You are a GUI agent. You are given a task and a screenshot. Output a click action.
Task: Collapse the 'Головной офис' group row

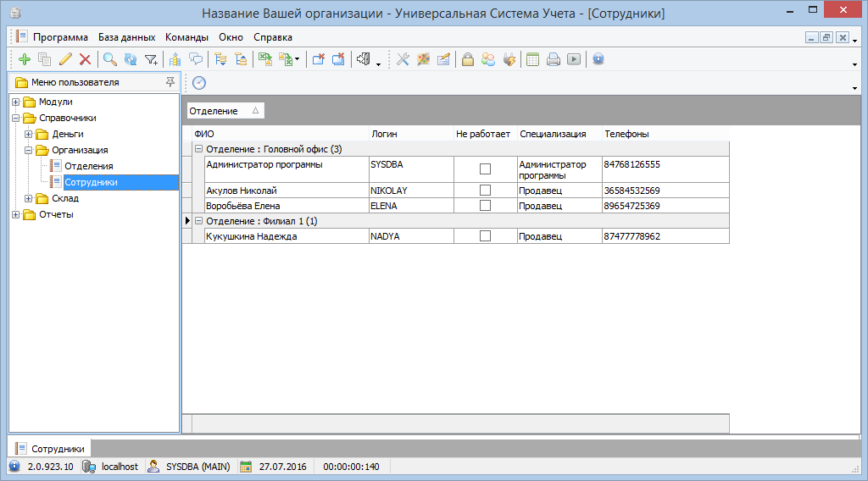pyautogui.click(x=199, y=149)
